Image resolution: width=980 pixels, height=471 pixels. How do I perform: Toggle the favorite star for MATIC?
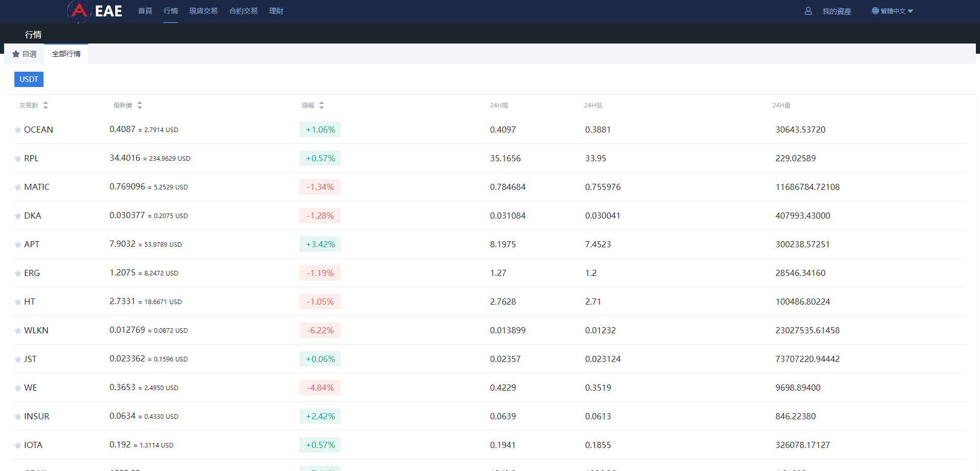pyautogui.click(x=18, y=187)
